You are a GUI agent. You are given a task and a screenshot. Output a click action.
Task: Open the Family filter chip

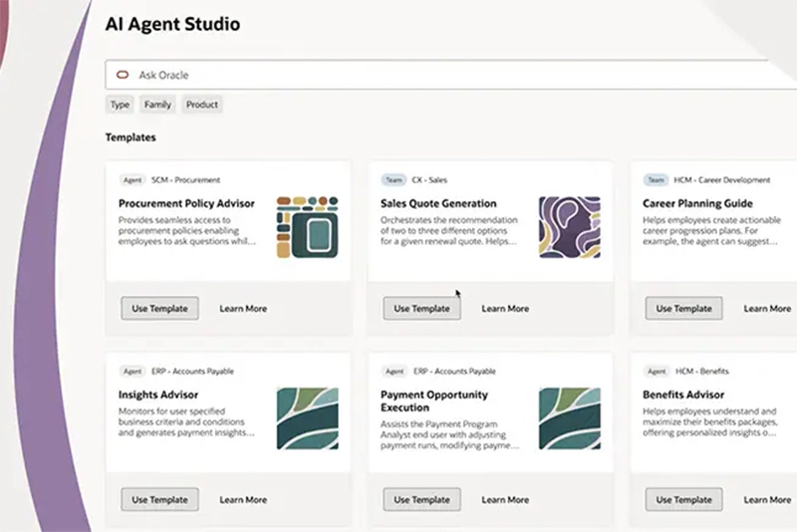coord(157,105)
